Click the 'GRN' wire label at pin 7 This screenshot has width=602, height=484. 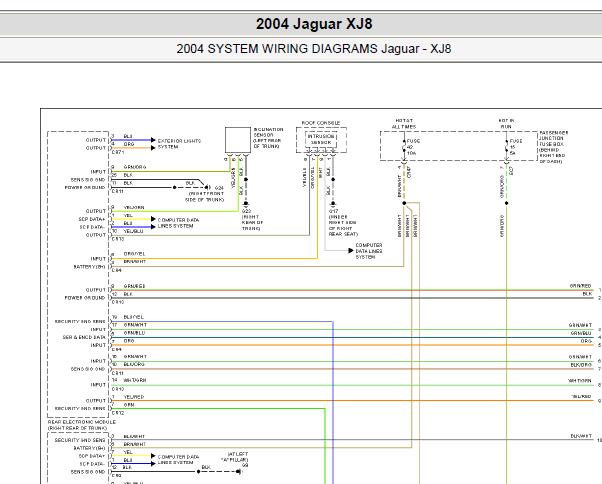pyautogui.click(x=129, y=405)
